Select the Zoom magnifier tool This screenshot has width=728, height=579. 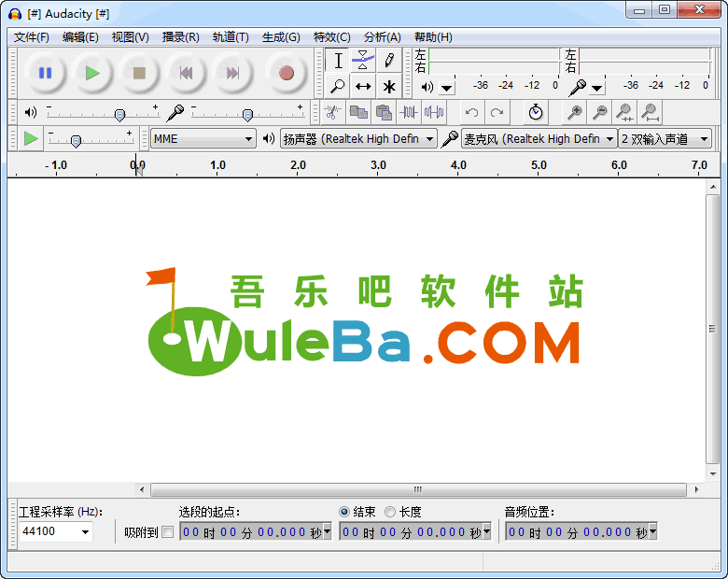tap(338, 86)
